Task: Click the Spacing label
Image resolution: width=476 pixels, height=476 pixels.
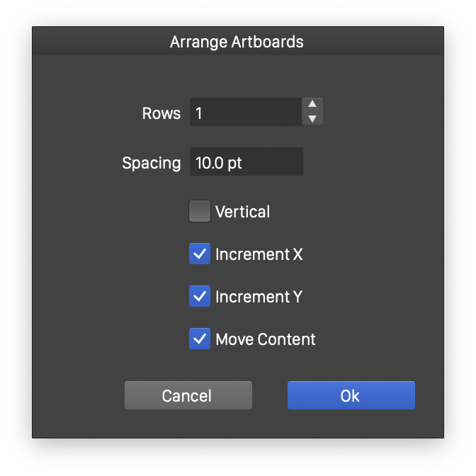Action: 151,162
